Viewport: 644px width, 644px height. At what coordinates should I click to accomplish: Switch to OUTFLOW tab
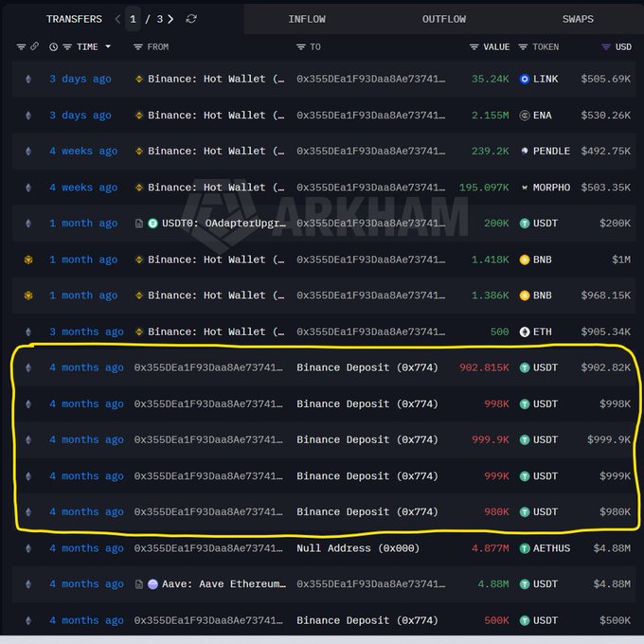tap(444, 19)
